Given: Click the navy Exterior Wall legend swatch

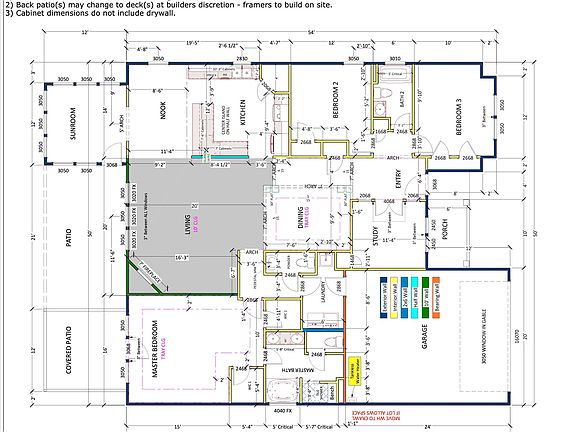Looking at the screenshot, I should tap(384, 298).
